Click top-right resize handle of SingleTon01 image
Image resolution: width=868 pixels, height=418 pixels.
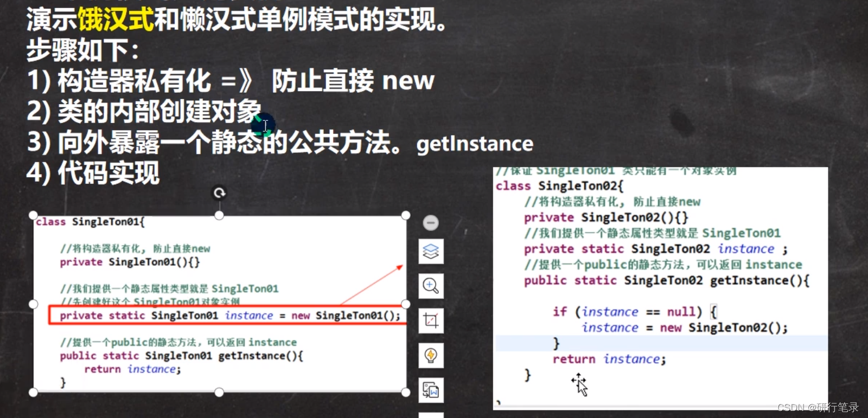pos(406,215)
